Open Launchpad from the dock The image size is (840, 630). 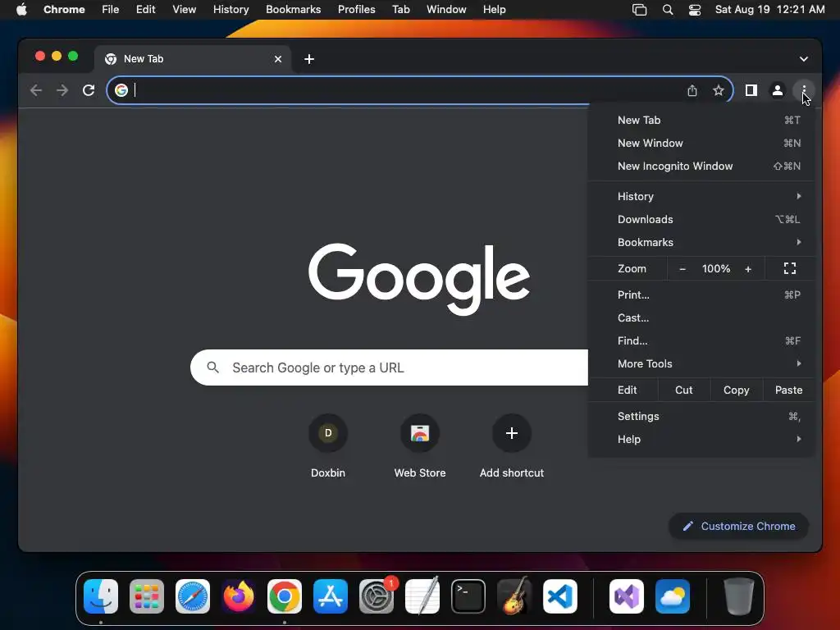point(147,596)
